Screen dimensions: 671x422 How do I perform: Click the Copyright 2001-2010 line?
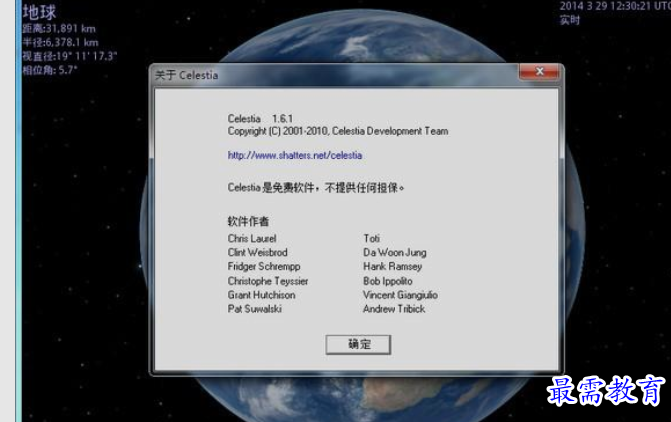coord(338,131)
